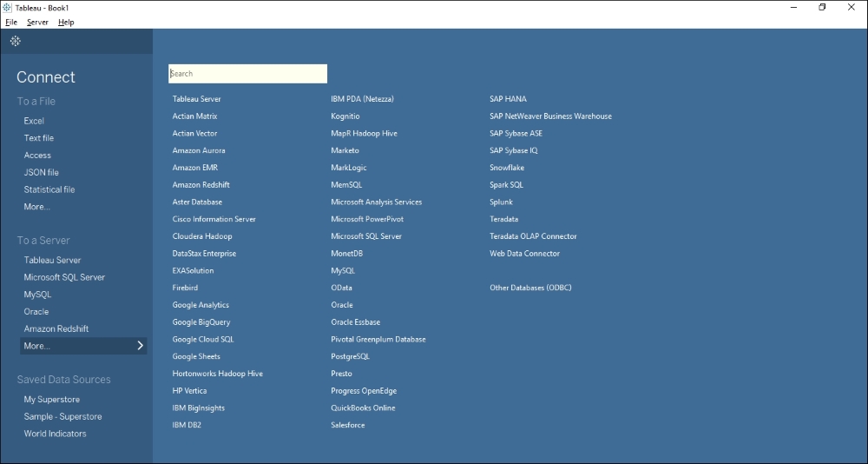Click the Tableau logo icon in sidebar header

coord(16,41)
